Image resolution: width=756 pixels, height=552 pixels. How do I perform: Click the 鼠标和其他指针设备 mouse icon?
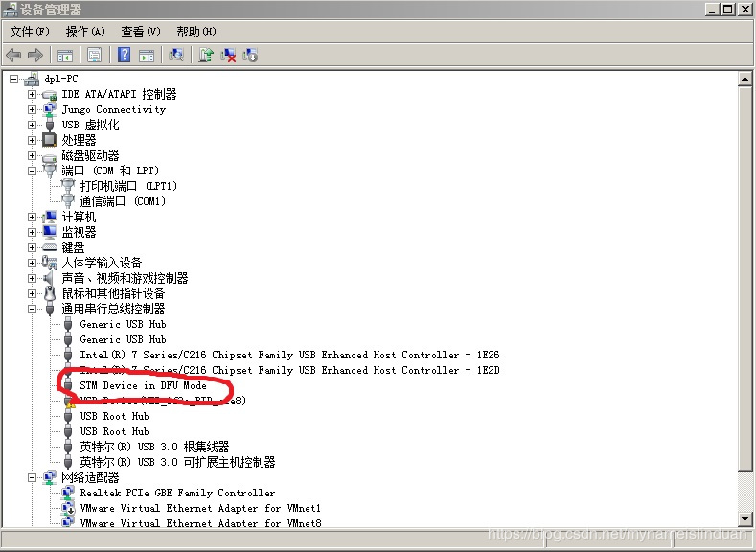click(50, 293)
